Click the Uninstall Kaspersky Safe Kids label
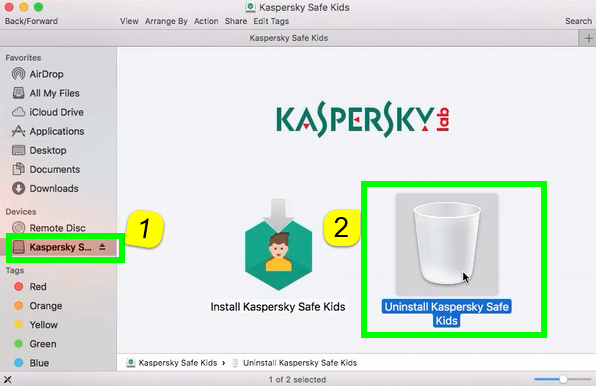The image size is (596, 386). pos(447,313)
